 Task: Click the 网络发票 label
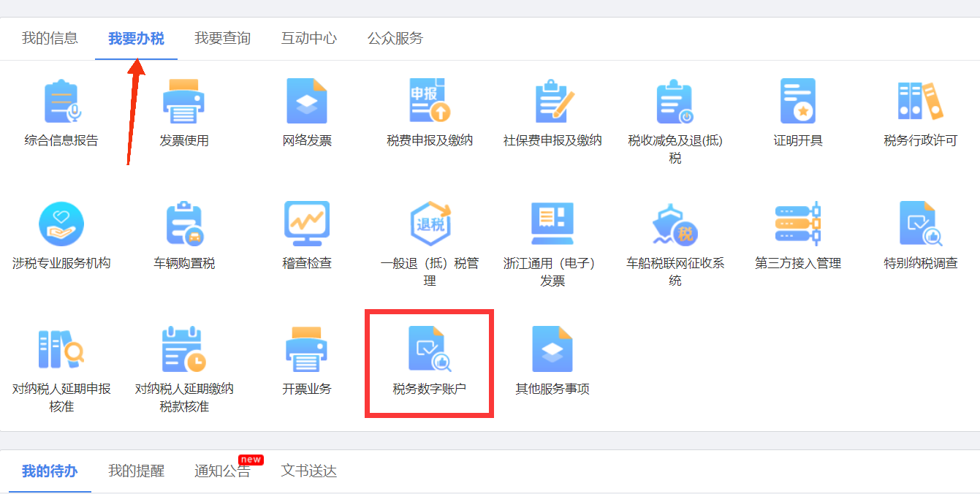coord(307,140)
